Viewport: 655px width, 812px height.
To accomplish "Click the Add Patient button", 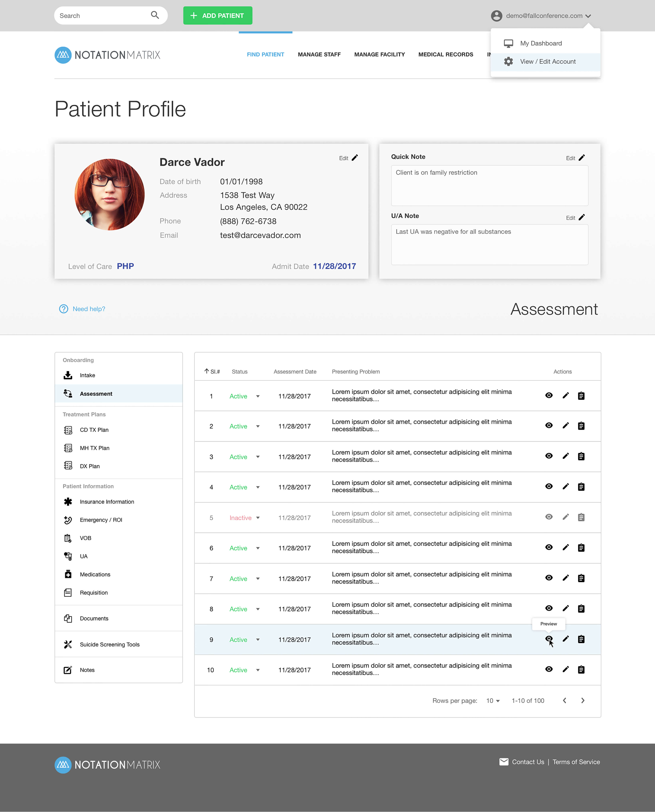I will (x=218, y=15).
